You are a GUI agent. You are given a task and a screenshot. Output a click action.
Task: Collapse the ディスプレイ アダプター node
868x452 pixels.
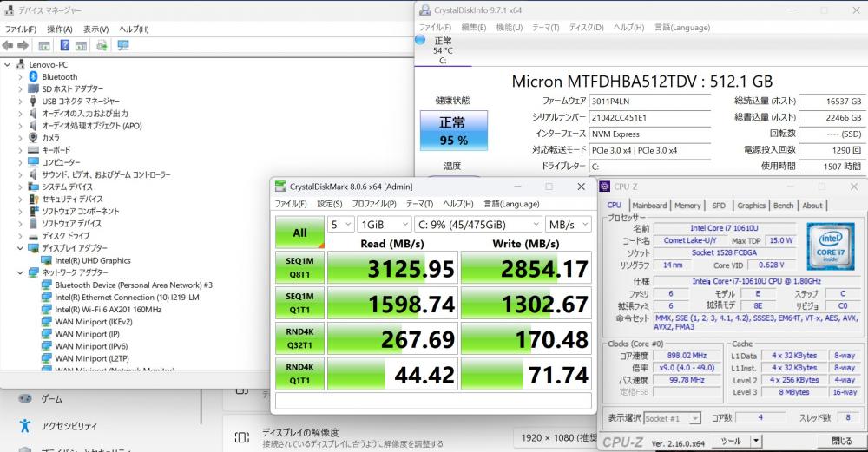(x=21, y=248)
